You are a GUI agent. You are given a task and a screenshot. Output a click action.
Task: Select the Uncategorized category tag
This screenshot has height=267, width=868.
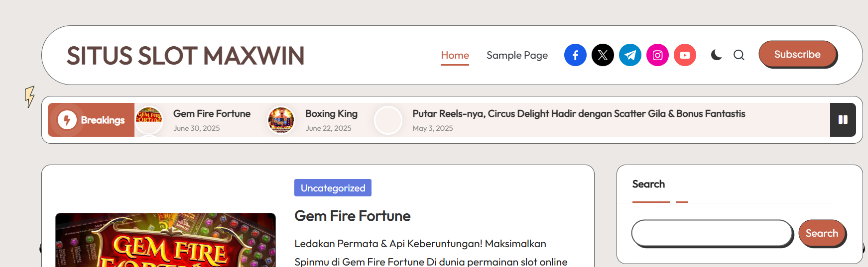click(333, 188)
